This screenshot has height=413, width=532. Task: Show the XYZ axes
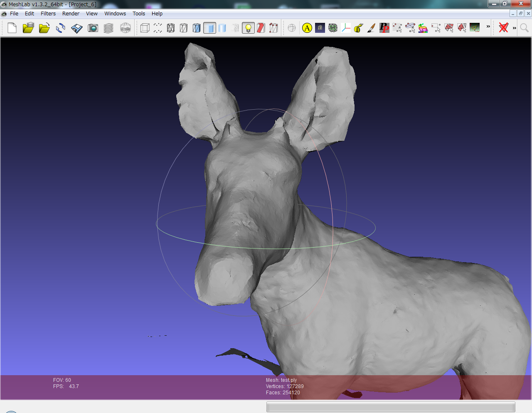[x=346, y=28]
